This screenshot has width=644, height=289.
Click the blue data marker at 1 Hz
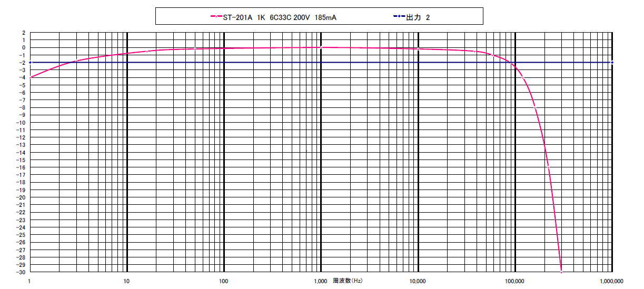pos(30,63)
